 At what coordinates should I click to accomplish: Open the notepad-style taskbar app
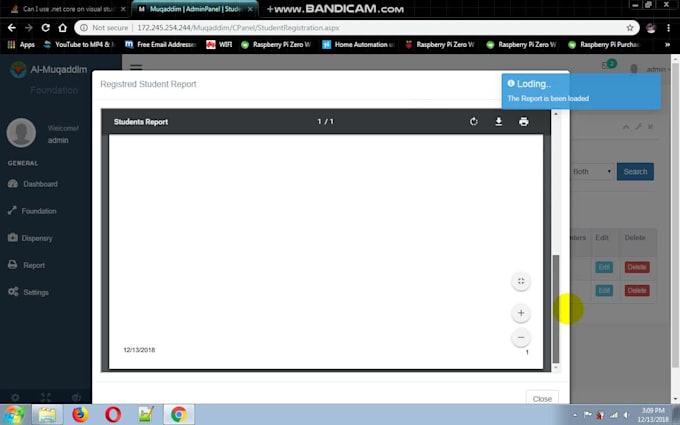click(x=146, y=415)
